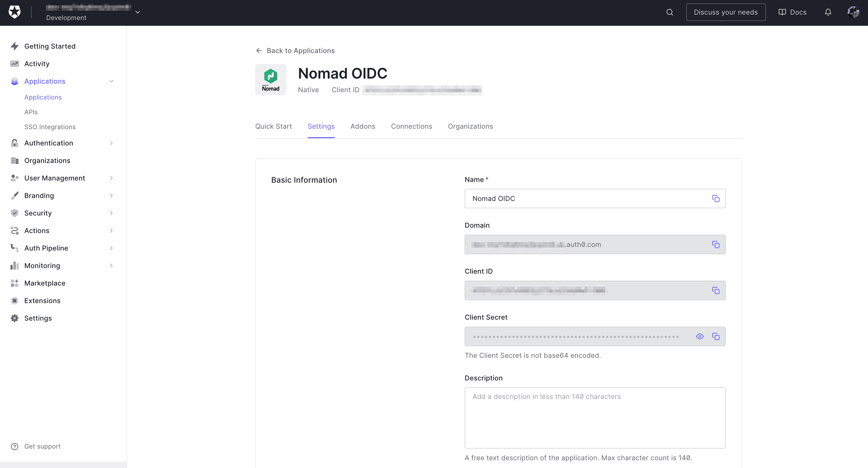Viewport: 868px width, 468px height.
Task: Click the Monitoring bar chart icon
Action: [15, 266]
